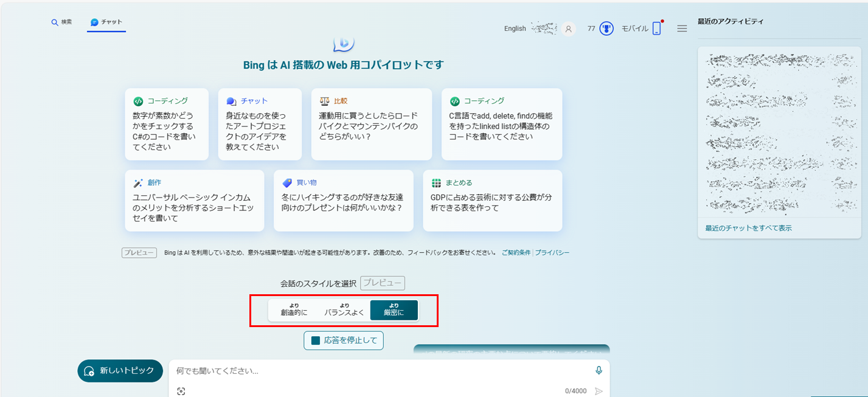Open the rewards trophy icon next to 77
The width and height of the screenshot is (868, 397).
[x=606, y=29]
